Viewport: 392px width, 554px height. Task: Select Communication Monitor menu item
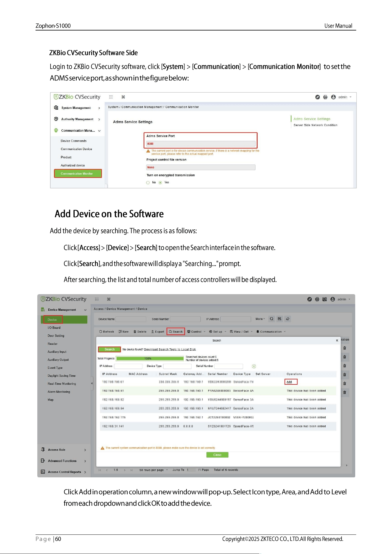click(78, 174)
